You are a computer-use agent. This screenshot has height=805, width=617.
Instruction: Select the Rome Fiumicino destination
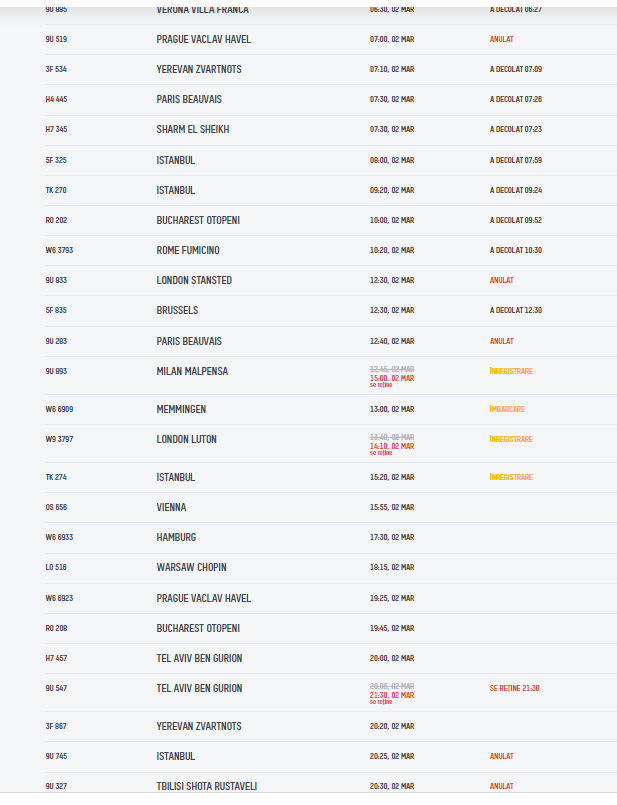click(x=188, y=250)
